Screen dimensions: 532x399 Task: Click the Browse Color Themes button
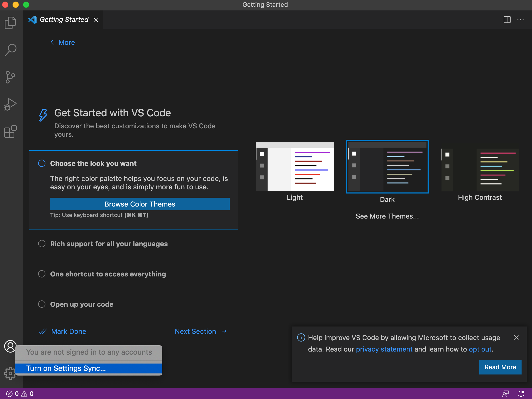point(140,204)
